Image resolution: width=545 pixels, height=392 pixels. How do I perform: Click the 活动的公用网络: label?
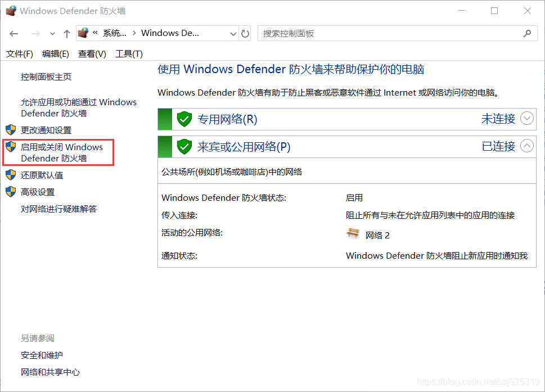click(x=192, y=232)
